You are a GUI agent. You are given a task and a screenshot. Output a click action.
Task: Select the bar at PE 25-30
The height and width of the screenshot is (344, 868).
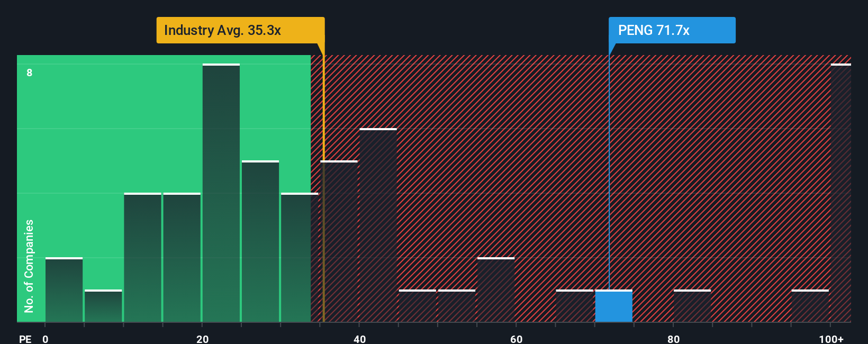[x=260, y=241]
